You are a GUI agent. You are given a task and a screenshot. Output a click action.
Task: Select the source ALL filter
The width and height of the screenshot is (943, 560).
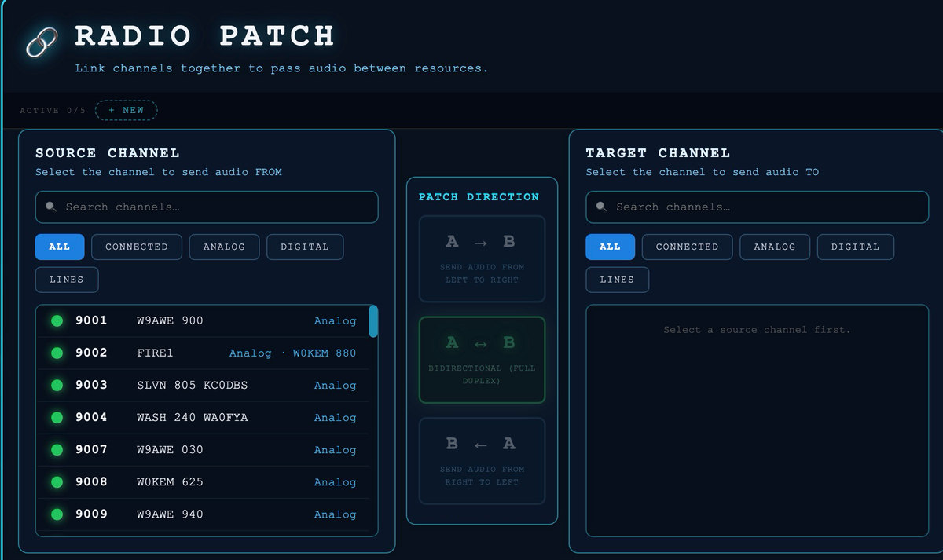point(60,247)
